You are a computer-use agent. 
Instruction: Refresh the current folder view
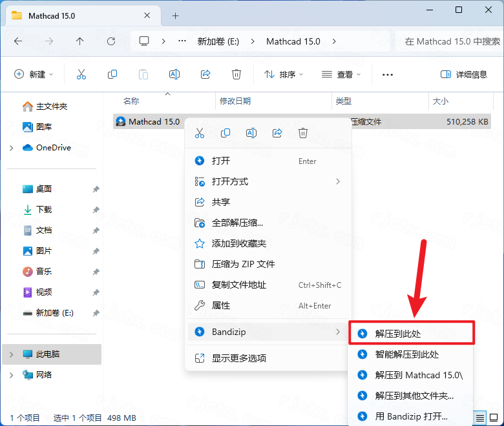pos(111,41)
